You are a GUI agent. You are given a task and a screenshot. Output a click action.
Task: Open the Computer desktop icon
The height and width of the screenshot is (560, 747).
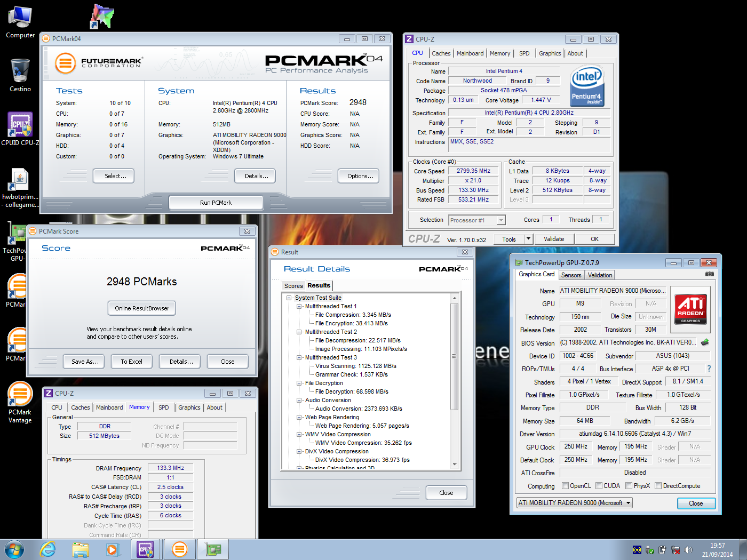point(20,22)
